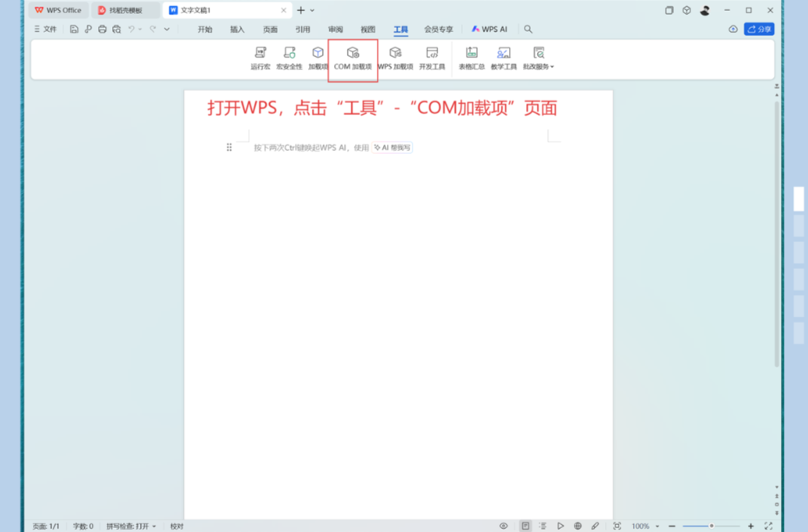
Task: Switch to the 页面 tab
Action: [270, 30]
